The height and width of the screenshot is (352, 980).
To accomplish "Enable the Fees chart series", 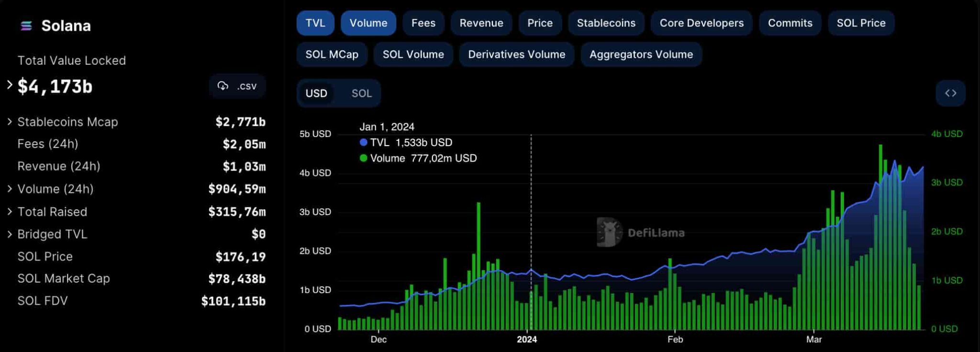I will [423, 23].
